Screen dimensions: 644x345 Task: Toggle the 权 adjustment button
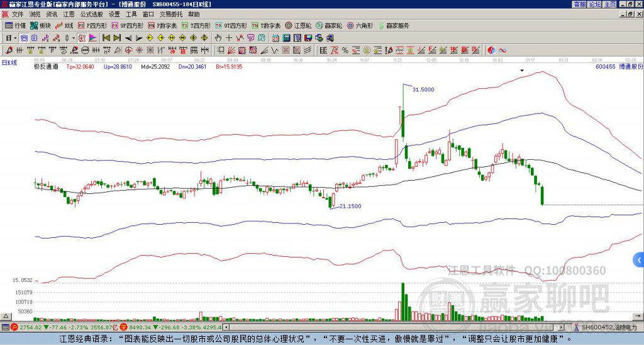(x=82, y=38)
